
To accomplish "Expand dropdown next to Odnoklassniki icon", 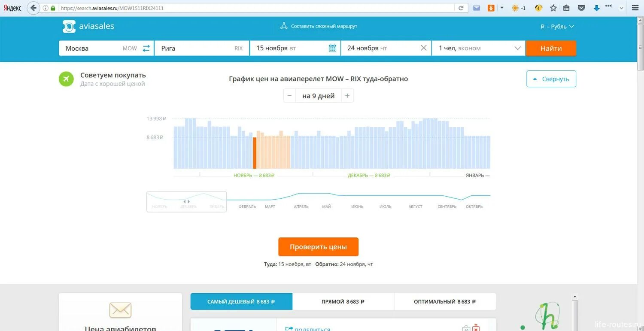I will [502, 8].
